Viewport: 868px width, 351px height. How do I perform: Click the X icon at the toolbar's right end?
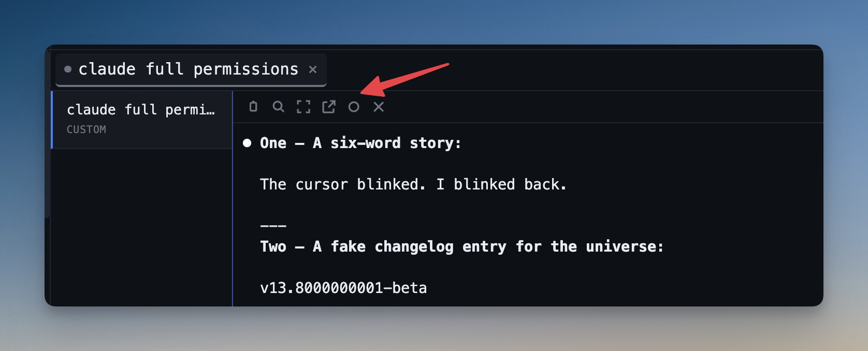point(379,107)
